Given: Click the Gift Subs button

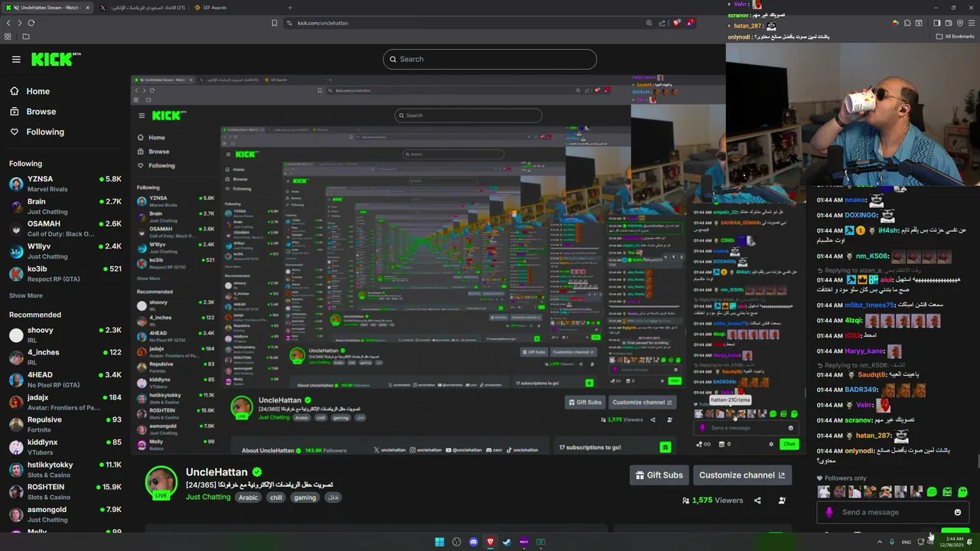Looking at the screenshot, I should pos(659,475).
